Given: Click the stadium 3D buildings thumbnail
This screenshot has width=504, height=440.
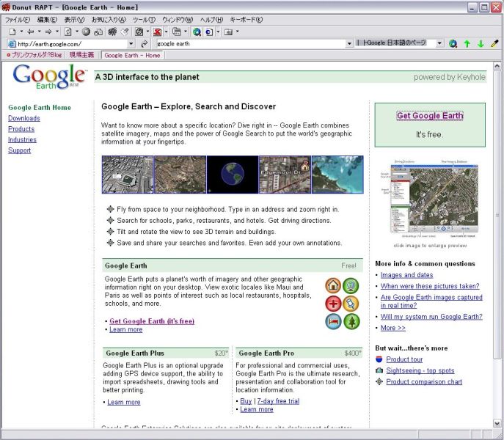Looking at the screenshot, I should pos(128,175).
